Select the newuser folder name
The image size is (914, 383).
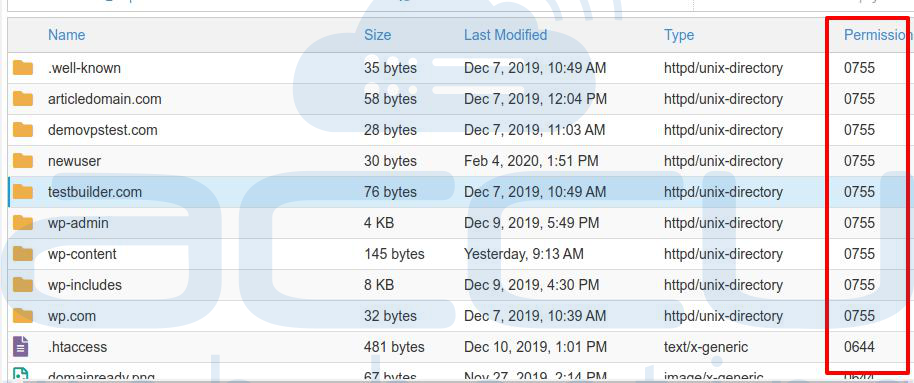point(75,161)
